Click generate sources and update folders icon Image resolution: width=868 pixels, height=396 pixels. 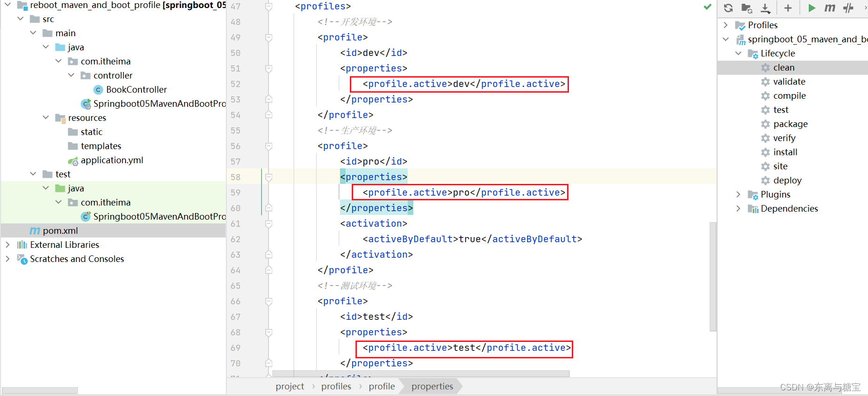747,8
